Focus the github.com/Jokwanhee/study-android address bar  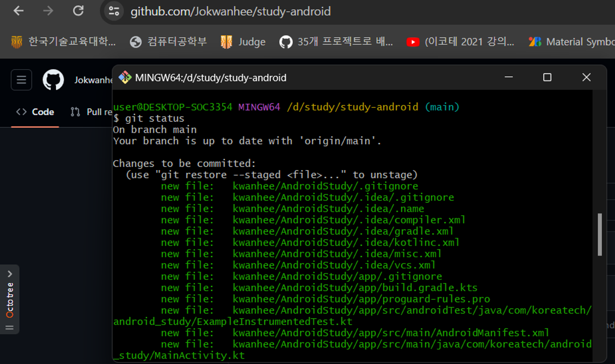(x=231, y=12)
